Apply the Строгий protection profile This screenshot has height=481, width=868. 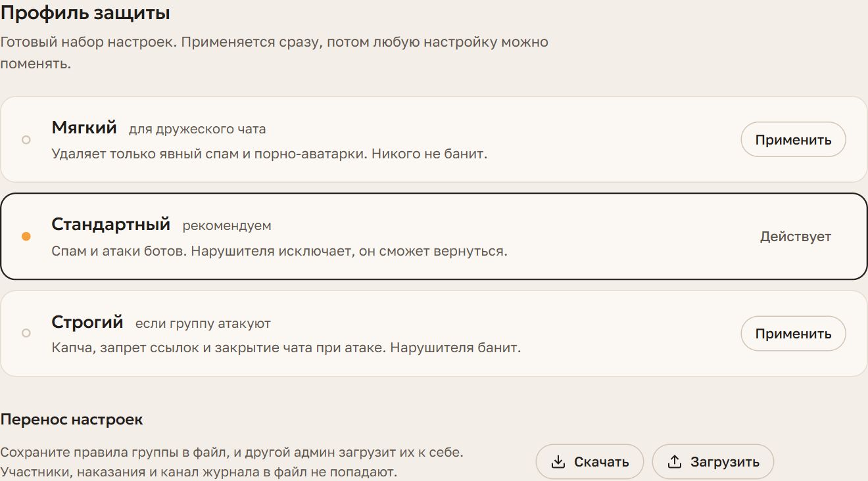click(793, 333)
